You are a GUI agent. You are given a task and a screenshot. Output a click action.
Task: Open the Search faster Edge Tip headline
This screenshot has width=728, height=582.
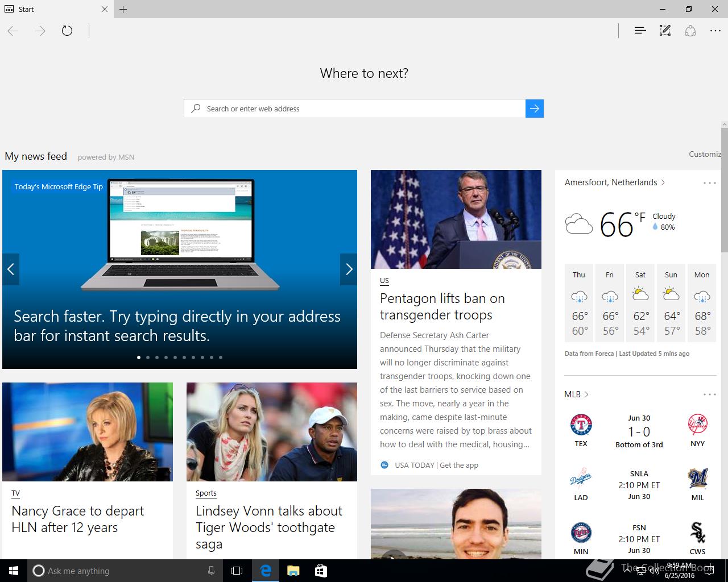[177, 326]
